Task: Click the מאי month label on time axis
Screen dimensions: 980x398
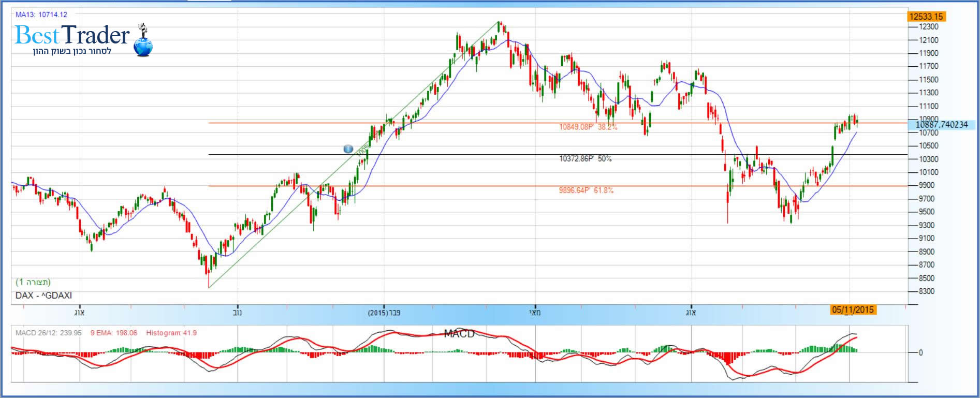Action: [535, 313]
